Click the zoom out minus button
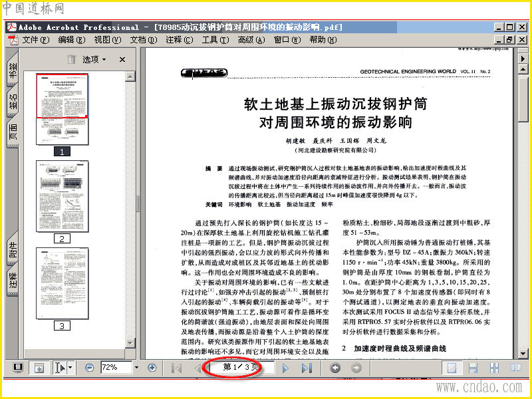 (x=90, y=368)
